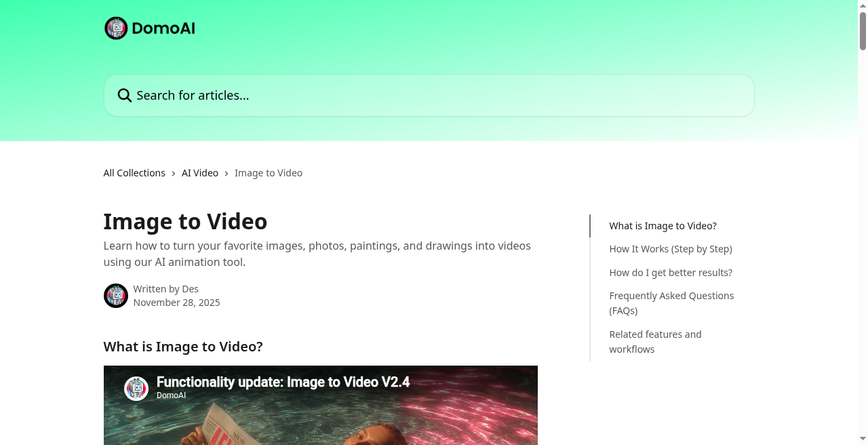This screenshot has height=445, width=868.
Task: Go to All Collections breadcrumb
Action: tap(134, 173)
